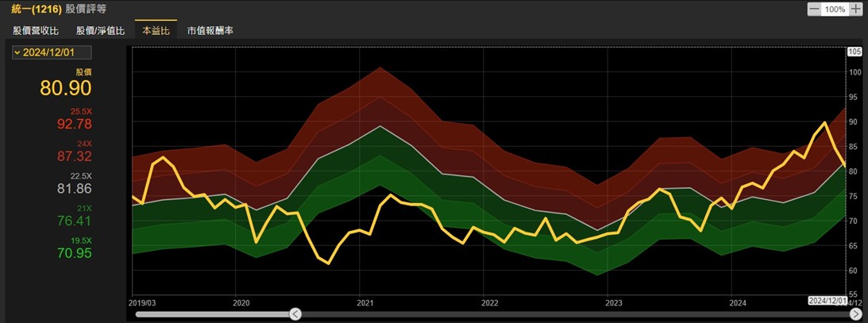Go to the 市值報酬率 tab
Screen dimensions: 868x323
pos(210,30)
